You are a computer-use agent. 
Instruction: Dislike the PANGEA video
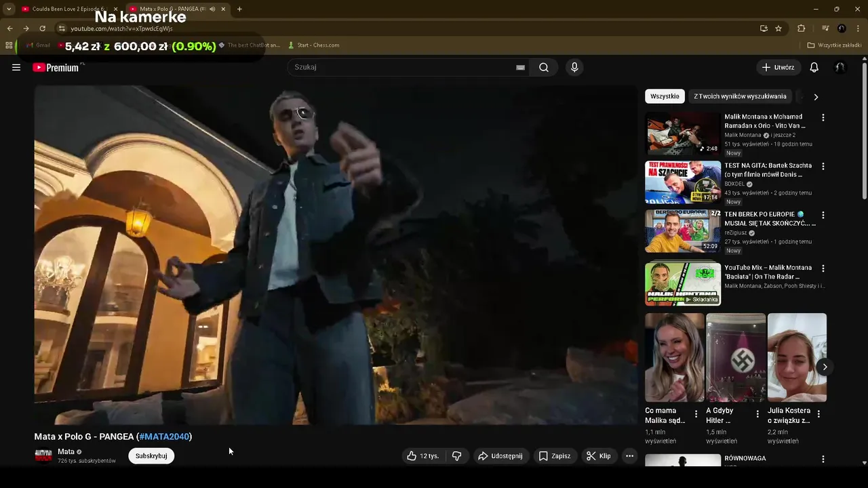[x=457, y=456]
